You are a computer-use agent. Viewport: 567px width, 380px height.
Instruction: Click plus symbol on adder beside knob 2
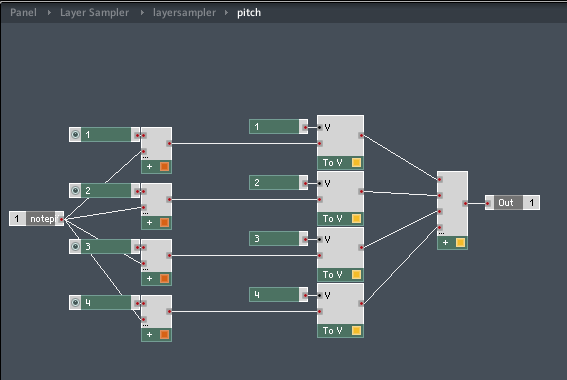tap(149, 223)
